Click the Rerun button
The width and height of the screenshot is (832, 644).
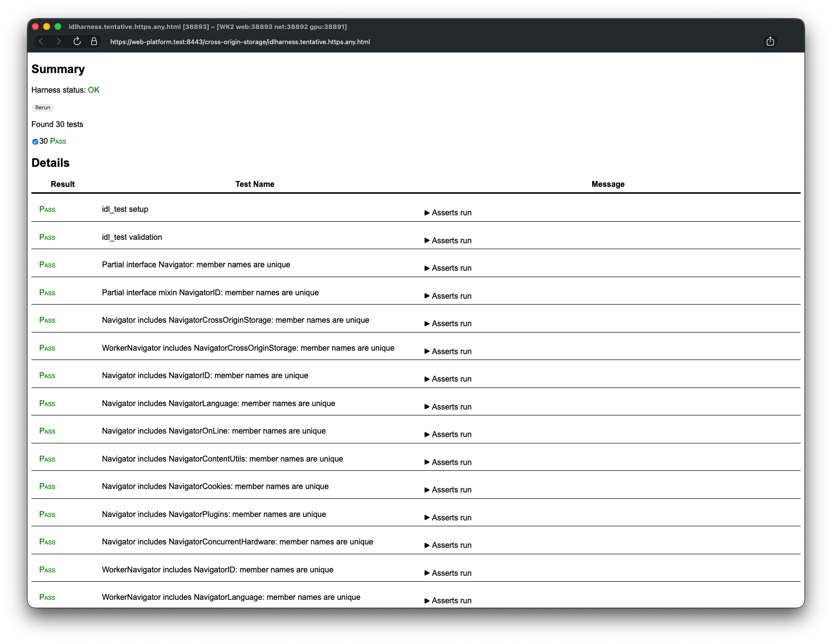[43, 107]
